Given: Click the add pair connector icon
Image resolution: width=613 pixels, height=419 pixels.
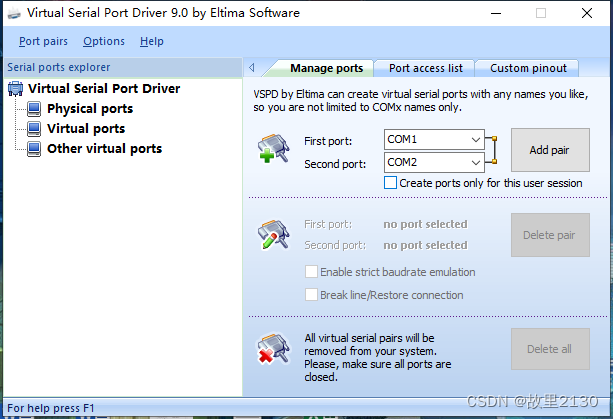Looking at the screenshot, I should click(x=273, y=148).
